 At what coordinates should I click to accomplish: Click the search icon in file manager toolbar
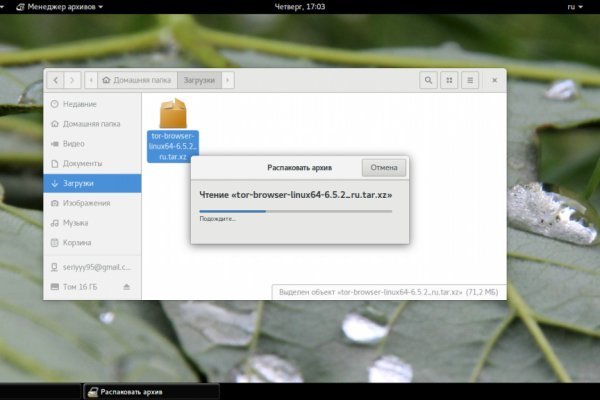click(x=428, y=79)
